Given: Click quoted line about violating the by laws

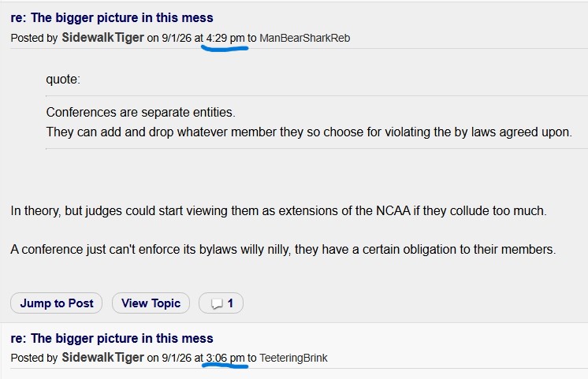Looking at the screenshot, I should tap(309, 132).
